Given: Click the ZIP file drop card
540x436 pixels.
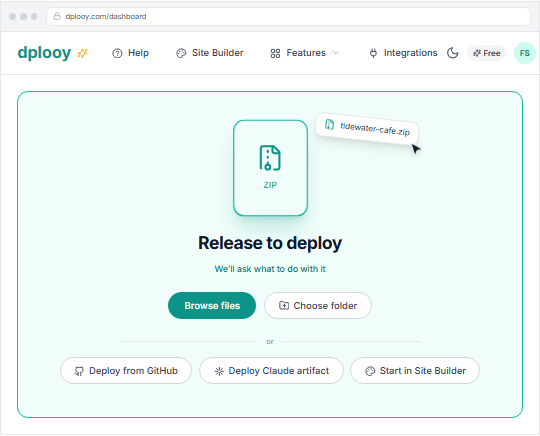Looking at the screenshot, I should pos(270,168).
